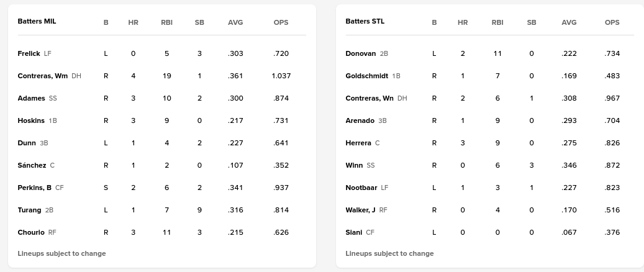The height and width of the screenshot is (272, 644).
Task: Click the Goldschmidt player link
Action: [366, 76]
